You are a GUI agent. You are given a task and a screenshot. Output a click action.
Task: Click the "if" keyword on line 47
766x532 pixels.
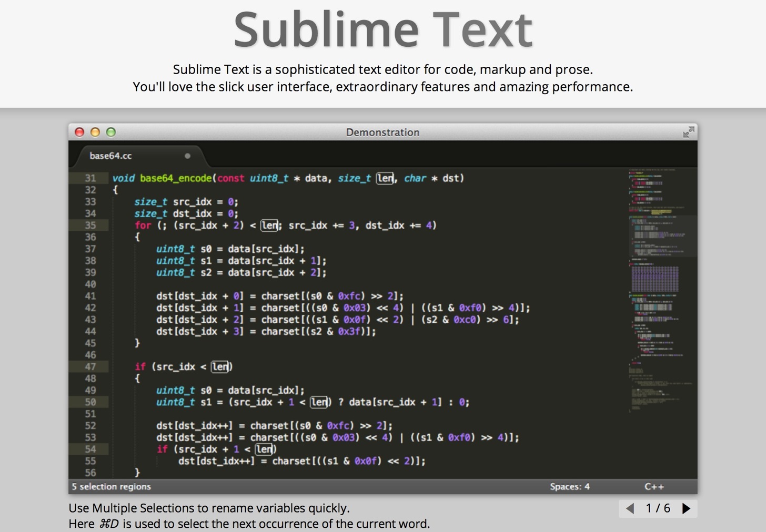(140, 367)
